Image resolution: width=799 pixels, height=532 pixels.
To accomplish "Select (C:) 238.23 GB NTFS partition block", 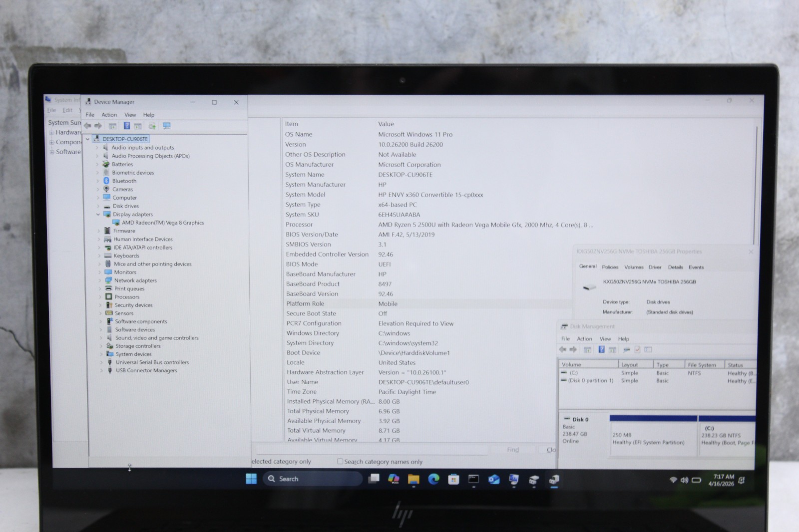I will pos(727,436).
